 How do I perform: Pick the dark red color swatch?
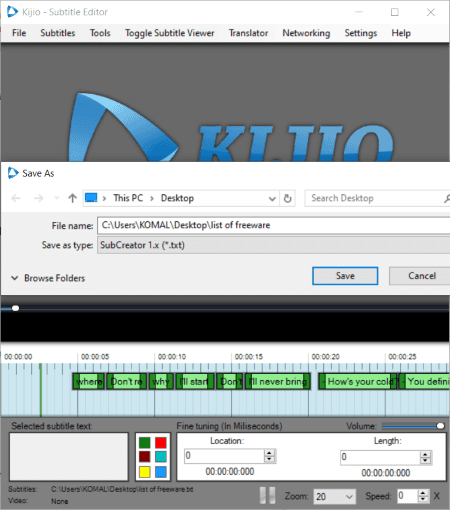(x=145, y=457)
